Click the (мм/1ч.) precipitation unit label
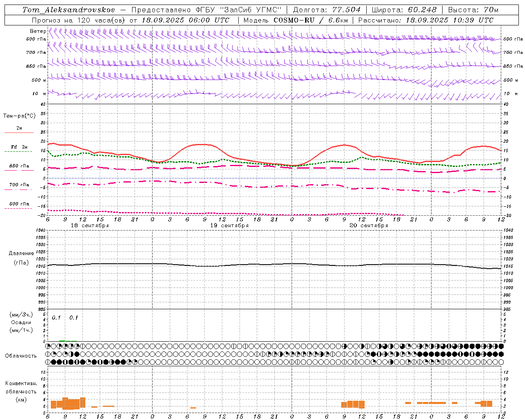This screenshot has width=525, height=420. click(21, 330)
